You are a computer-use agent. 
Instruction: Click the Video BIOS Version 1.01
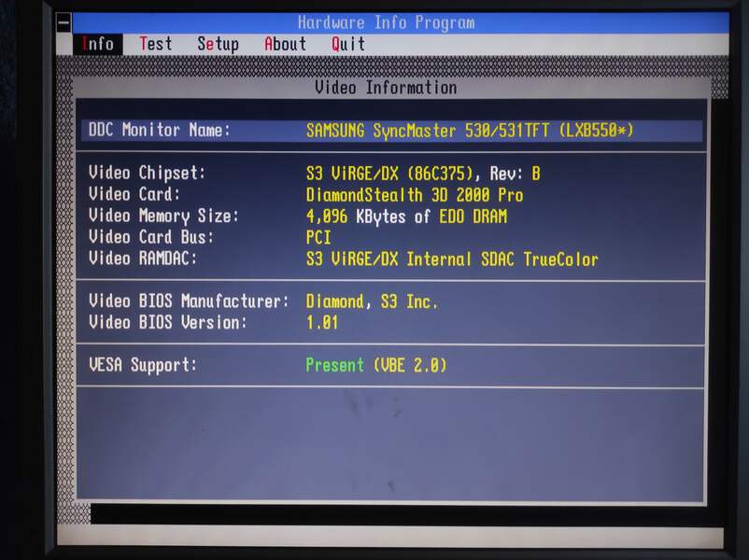click(x=322, y=323)
